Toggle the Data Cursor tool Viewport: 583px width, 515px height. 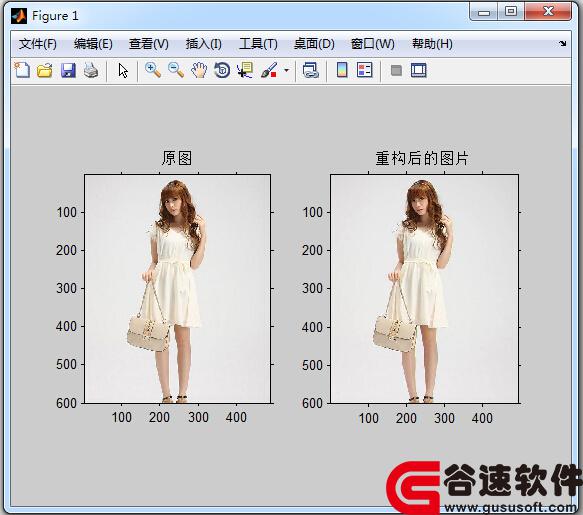pos(245,70)
